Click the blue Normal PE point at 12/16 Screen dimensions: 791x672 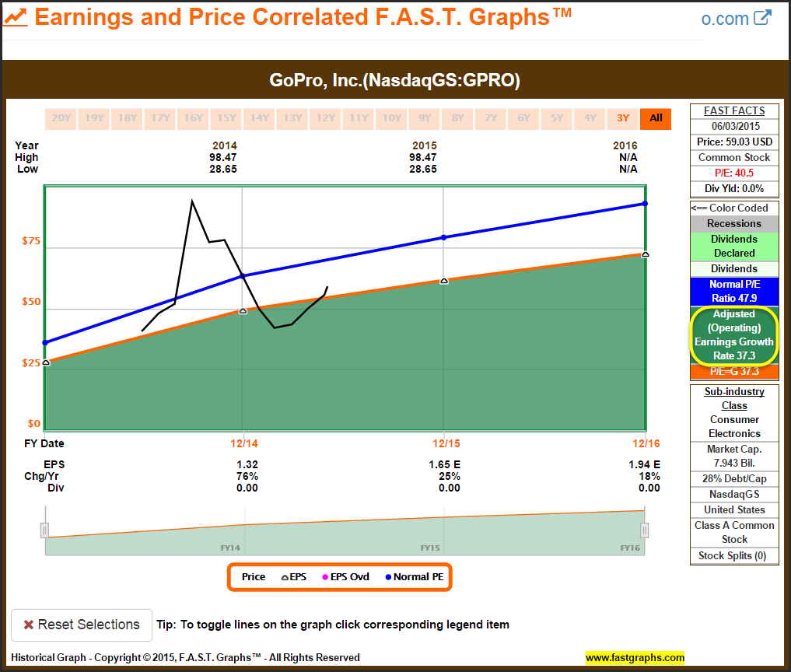point(645,204)
